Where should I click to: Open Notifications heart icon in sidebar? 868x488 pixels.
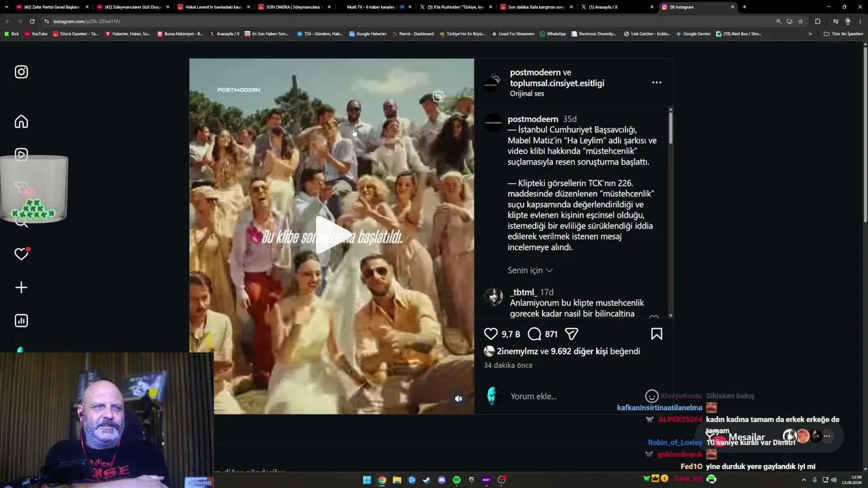coord(21,254)
